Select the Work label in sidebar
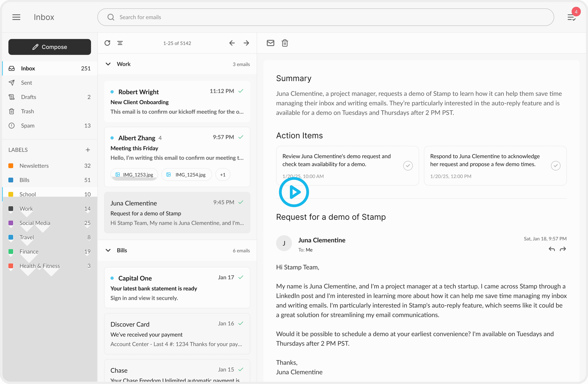588x384 pixels. click(50, 209)
